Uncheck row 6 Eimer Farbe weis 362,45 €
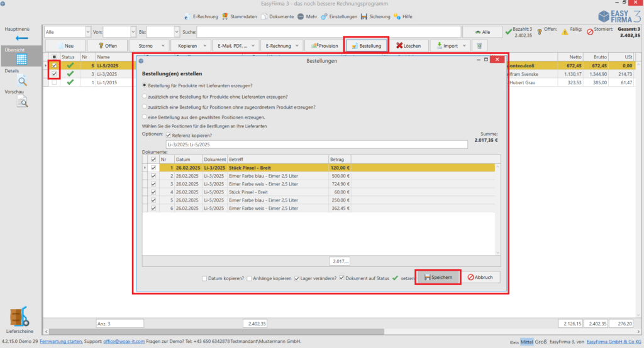The image size is (644, 348). click(x=153, y=209)
